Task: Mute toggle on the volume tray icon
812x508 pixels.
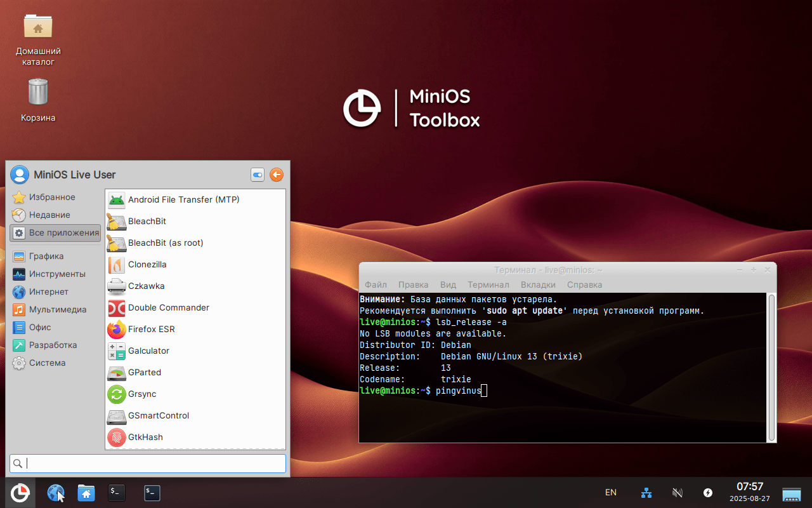Action: [677, 493]
